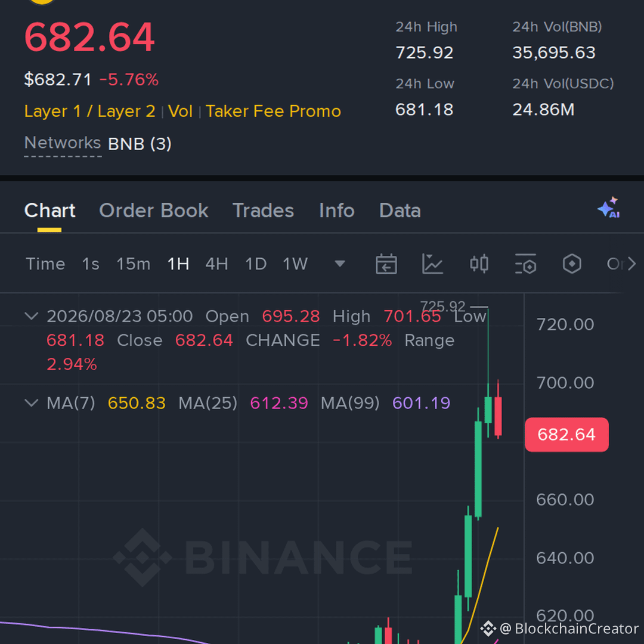Tap the 660.00 price axis label
644x644 pixels.
pos(565,500)
